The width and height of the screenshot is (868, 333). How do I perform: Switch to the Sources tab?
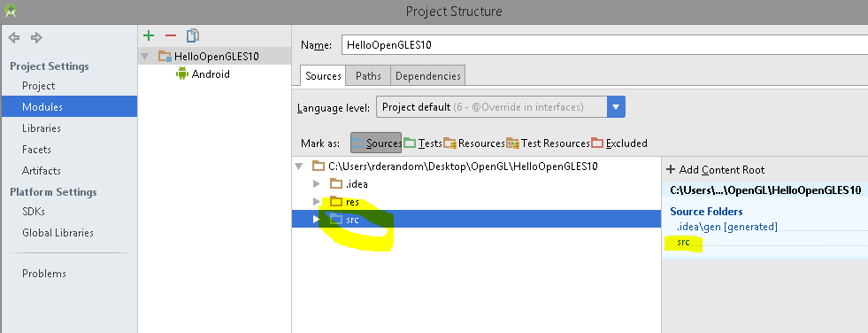tap(323, 76)
